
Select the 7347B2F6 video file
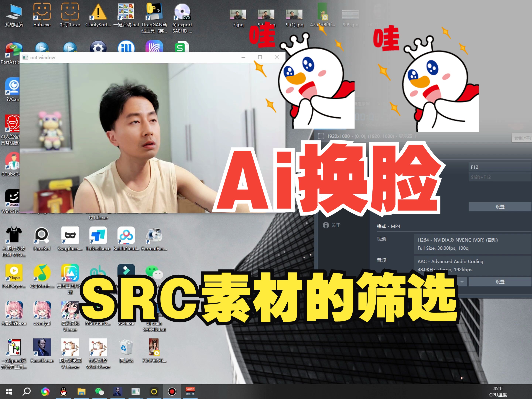[x=154, y=351]
